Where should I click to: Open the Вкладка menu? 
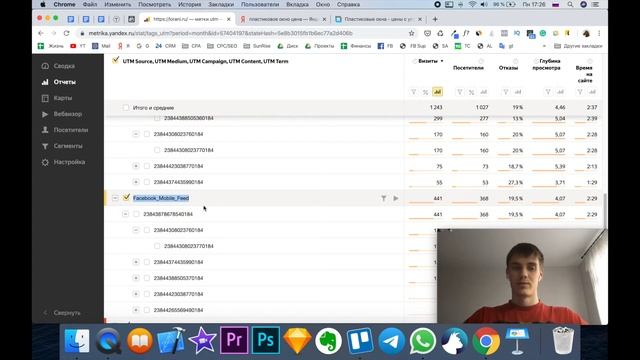pyautogui.click(x=297, y=4)
